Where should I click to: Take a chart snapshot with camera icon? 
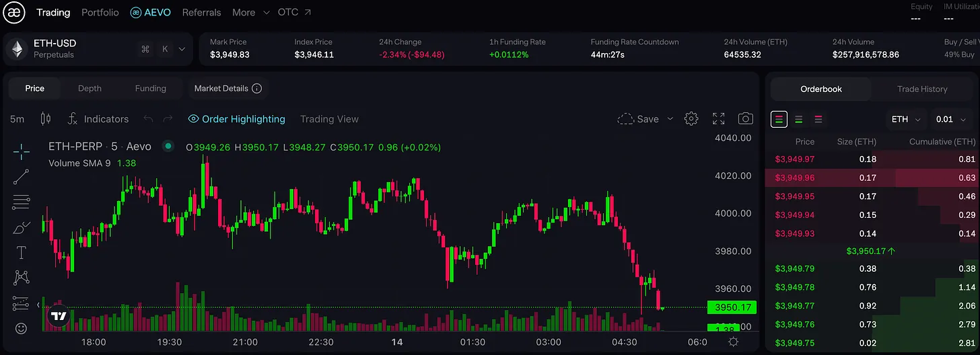click(745, 119)
